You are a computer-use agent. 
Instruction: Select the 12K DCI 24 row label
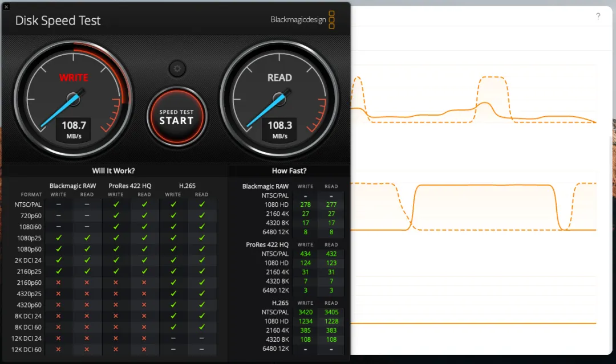26,338
